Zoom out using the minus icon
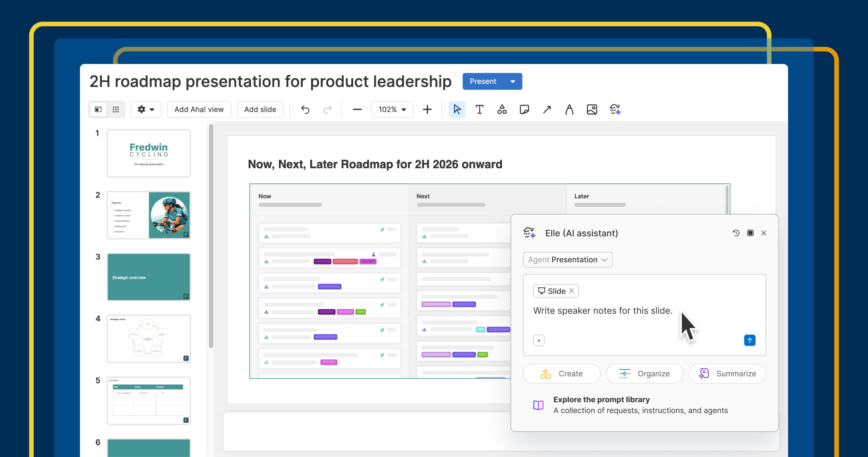Screen dimensions: 868x457 click(357, 109)
